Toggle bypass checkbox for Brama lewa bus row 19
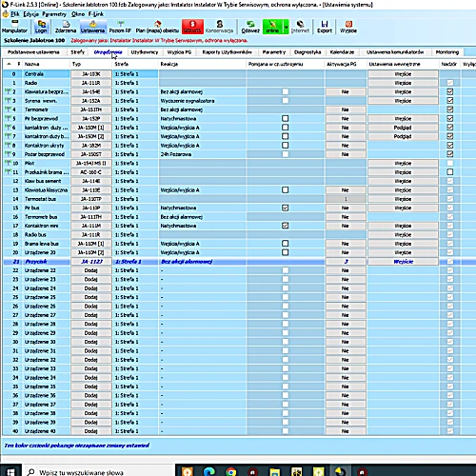This screenshot has height=476, width=476. [286, 244]
